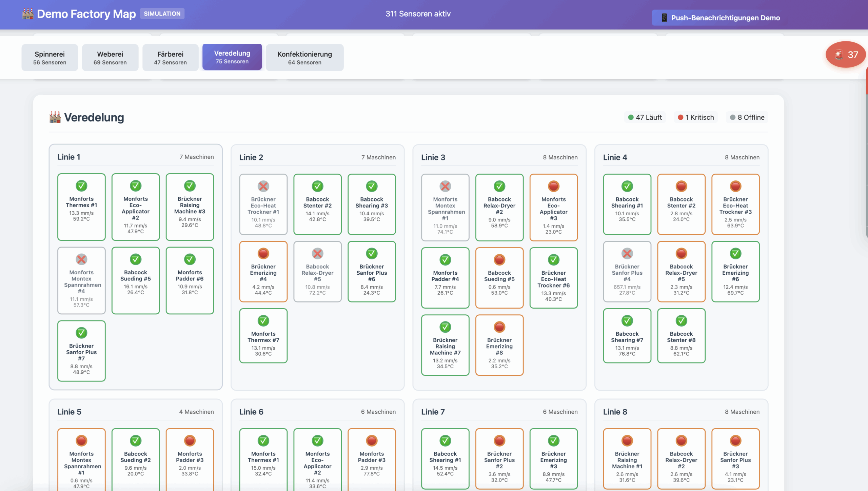Open the Brückner Raising Machine #1 card

coord(627,459)
